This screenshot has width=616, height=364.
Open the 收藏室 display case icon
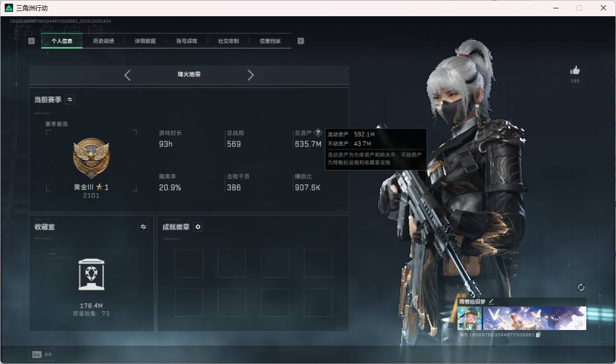pyautogui.click(x=91, y=275)
